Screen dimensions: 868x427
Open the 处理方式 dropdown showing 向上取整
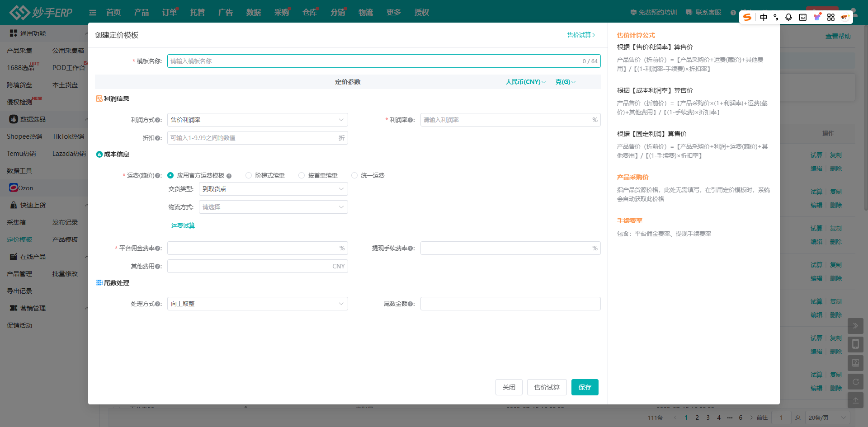(257, 304)
